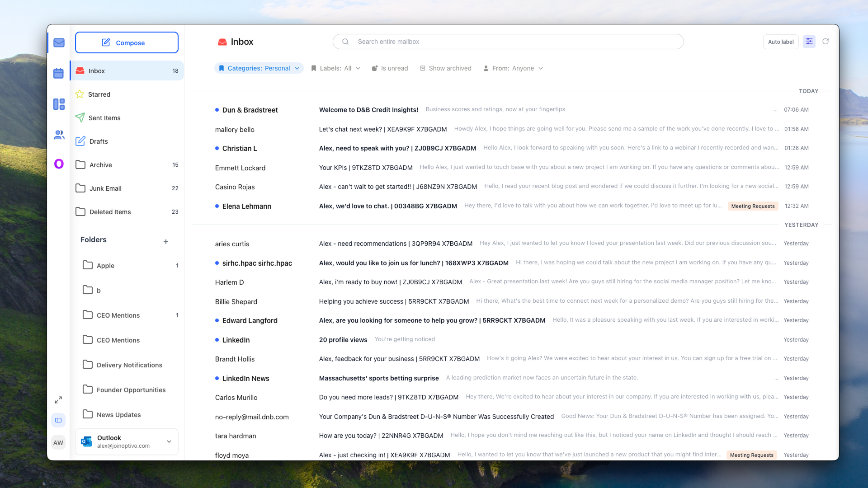Open the Outlook account switcher chevron

pos(169,441)
